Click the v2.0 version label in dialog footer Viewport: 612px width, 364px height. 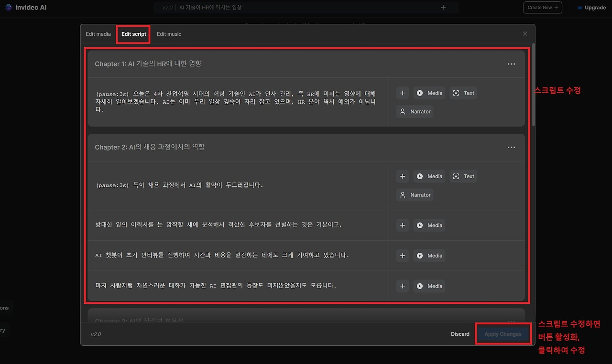pyautogui.click(x=96, y=334)
